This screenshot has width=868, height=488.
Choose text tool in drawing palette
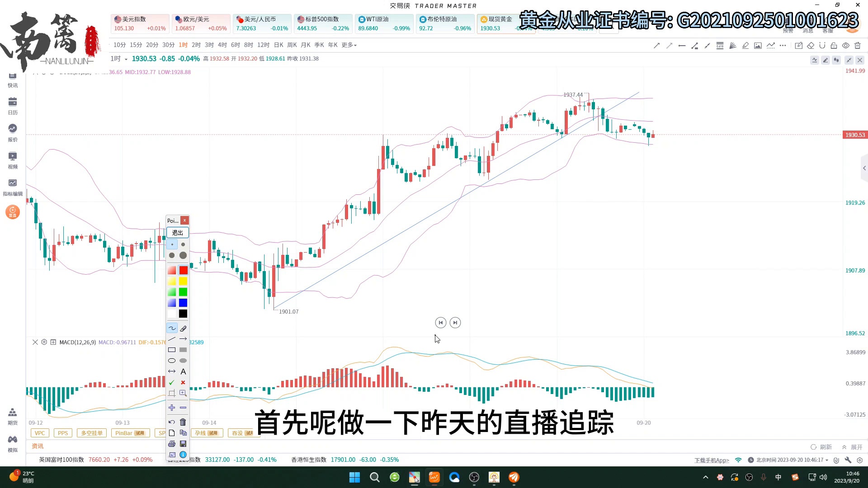coord(183,372)
